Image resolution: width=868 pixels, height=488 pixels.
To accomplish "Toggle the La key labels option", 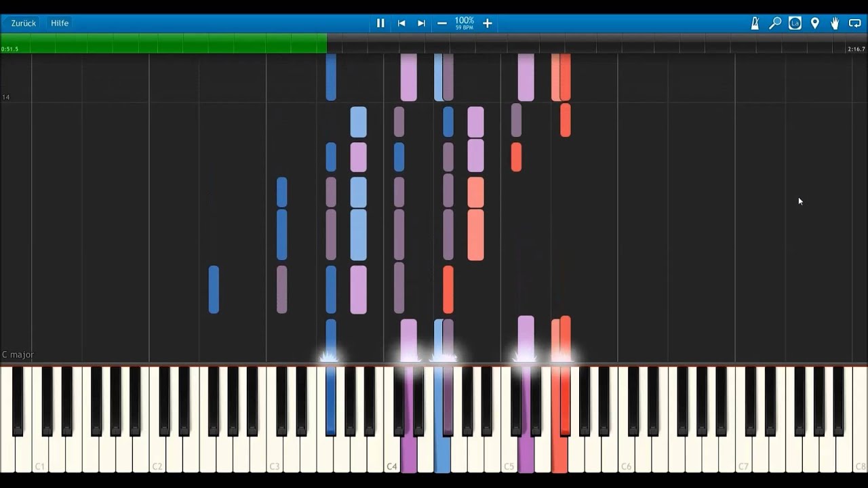I will point(795,23).
